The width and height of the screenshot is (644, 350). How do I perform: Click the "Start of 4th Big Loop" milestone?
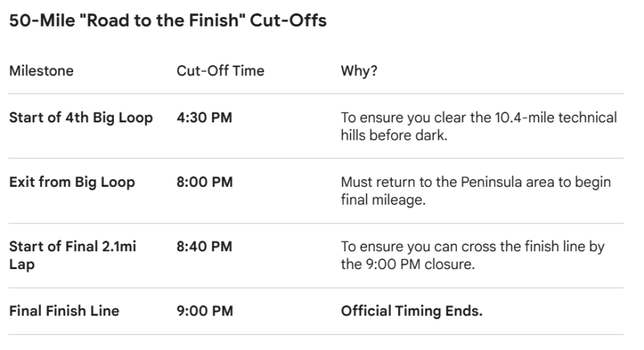[81, 118]
